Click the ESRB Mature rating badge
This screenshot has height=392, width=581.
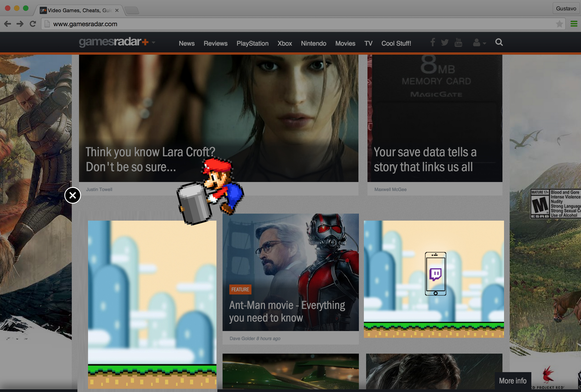coord(555,203)
